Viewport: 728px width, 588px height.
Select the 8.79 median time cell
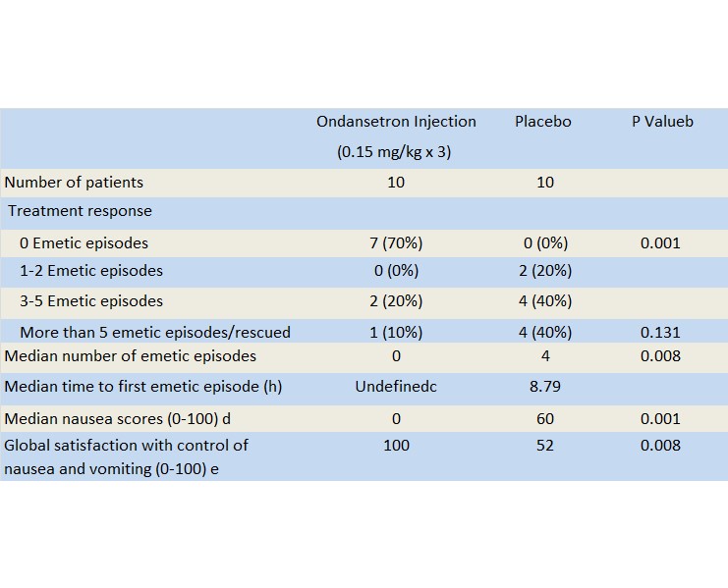545,386
